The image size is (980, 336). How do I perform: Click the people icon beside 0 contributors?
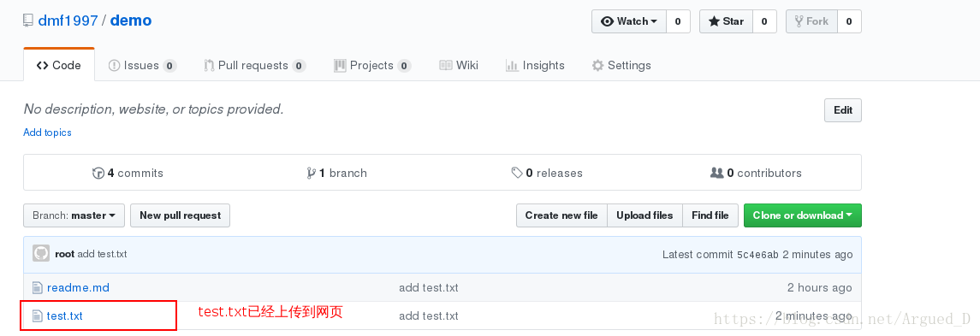coord(717,173)
